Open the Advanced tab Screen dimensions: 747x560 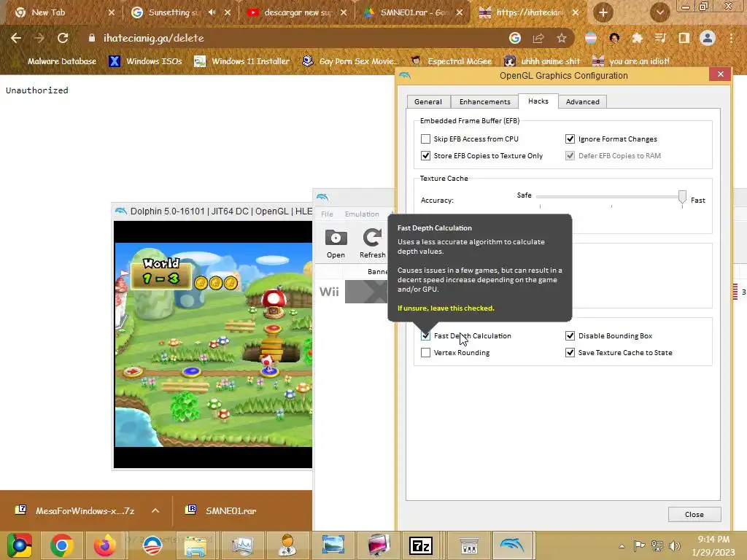click(x=582, y=101)
